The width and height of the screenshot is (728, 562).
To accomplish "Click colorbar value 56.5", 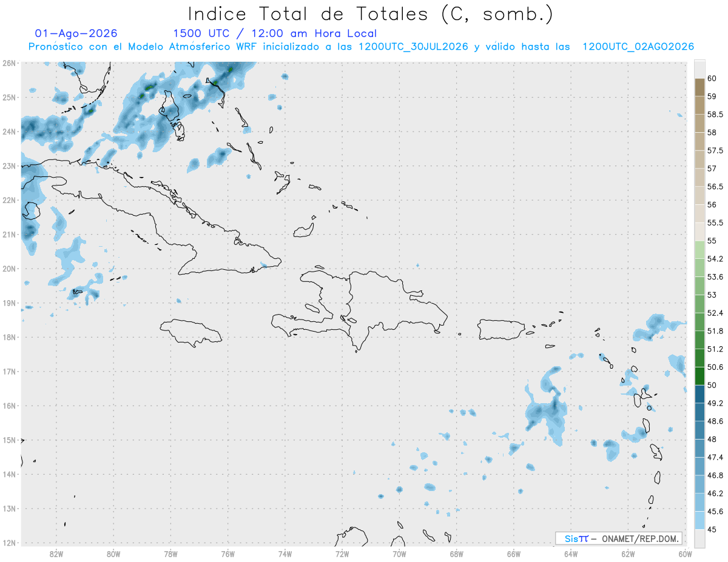I will pos(715,186).
